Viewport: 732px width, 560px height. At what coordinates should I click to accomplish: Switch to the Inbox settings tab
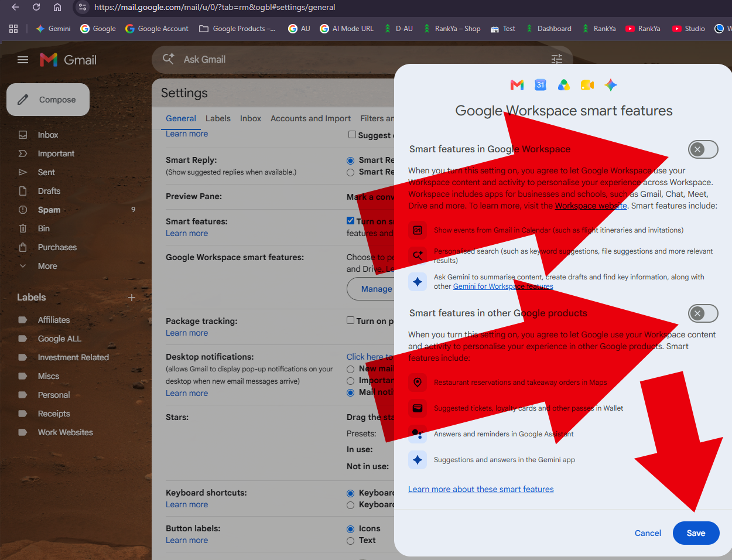point(251,118)
